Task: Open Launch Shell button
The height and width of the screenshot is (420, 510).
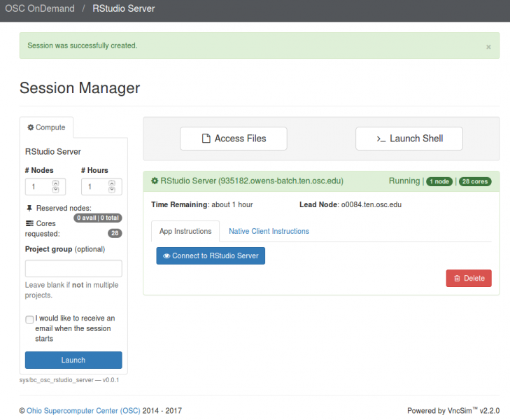Action: pos(409,139)
